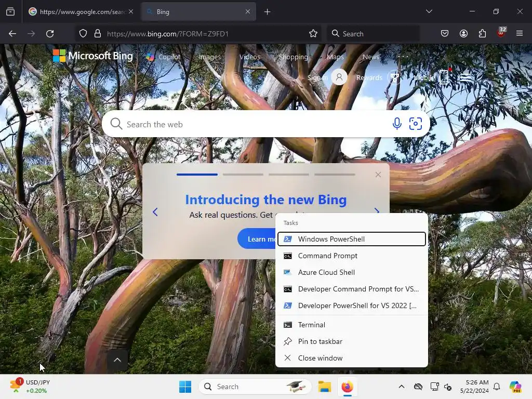Select second slide progress indicator bar
The width and height of the screenshot is (532, 399).
243,175
